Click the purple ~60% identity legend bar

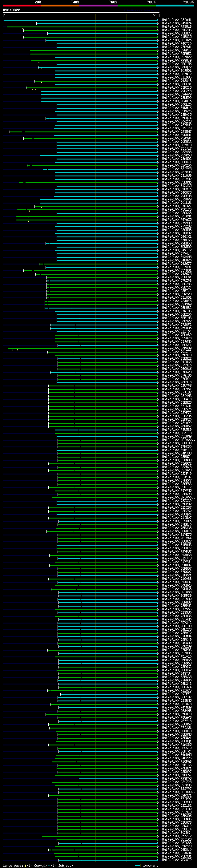[x=98, y=6]
